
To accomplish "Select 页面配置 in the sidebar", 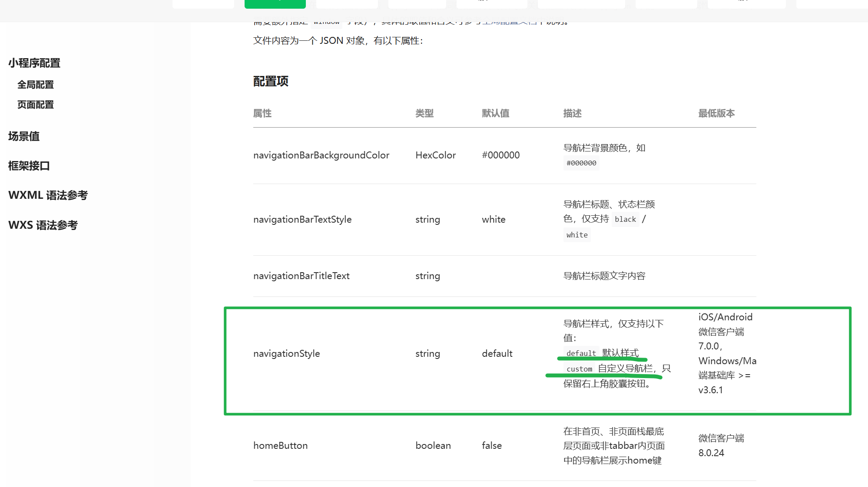I will pyautogui.click(x=36, y=105).
